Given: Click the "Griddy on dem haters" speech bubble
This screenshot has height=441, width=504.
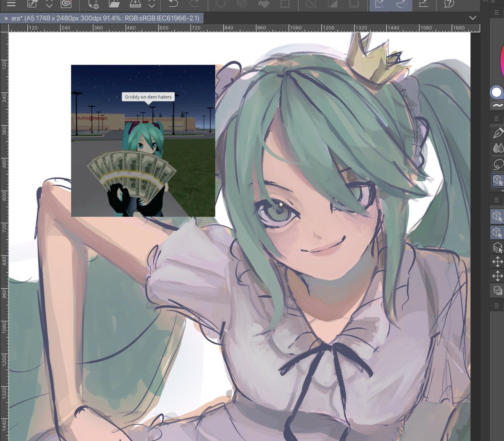Looking at the screenshot, I should pyautogui.click(x=148, y=97).
